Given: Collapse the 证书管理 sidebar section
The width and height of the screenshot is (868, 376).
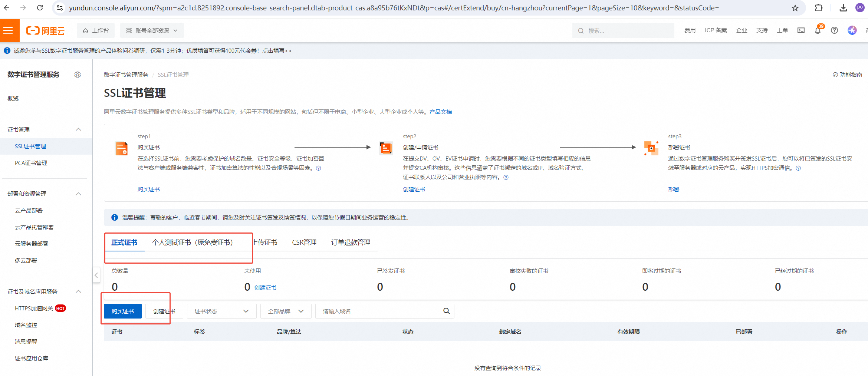Looking at the screenshot, I should coord(78,129).
